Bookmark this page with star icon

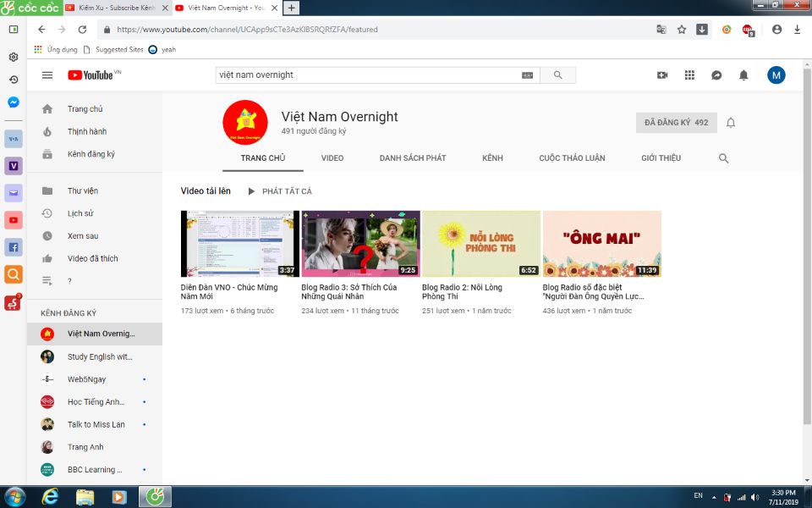(682, 29)
